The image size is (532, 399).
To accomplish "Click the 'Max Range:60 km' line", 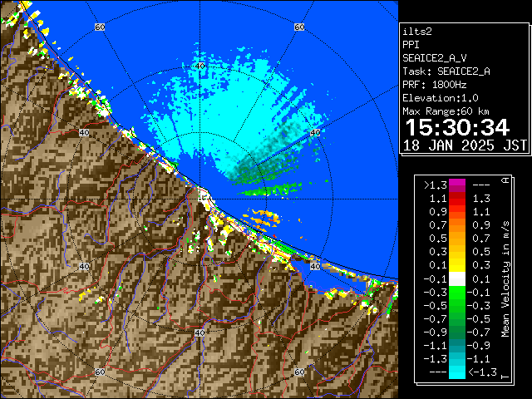I will tap(446, 111).
